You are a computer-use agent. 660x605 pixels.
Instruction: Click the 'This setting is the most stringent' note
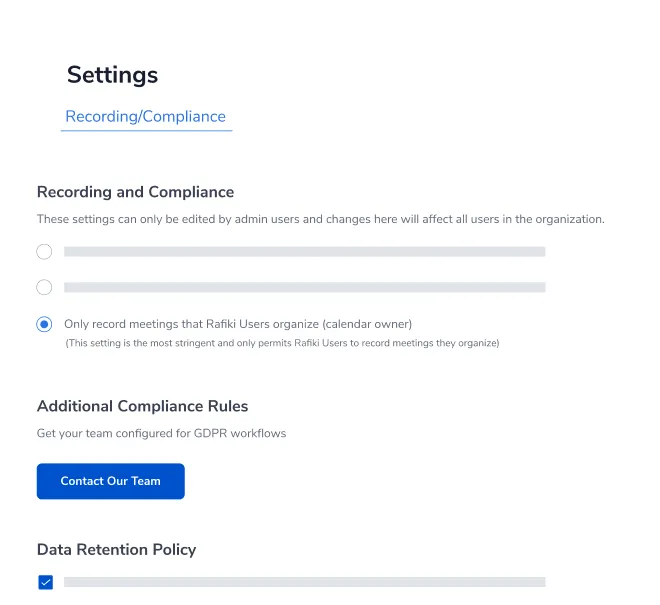282,343
